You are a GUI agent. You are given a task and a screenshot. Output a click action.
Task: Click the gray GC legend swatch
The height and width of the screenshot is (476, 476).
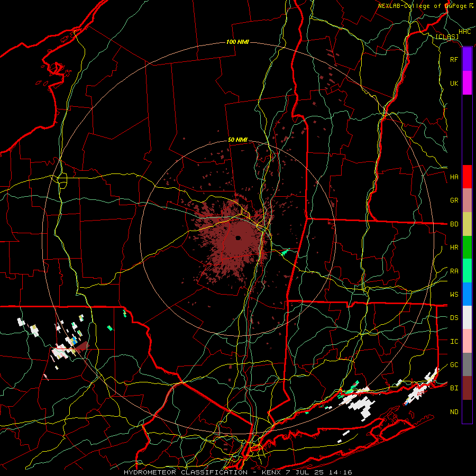pos(467,364)
